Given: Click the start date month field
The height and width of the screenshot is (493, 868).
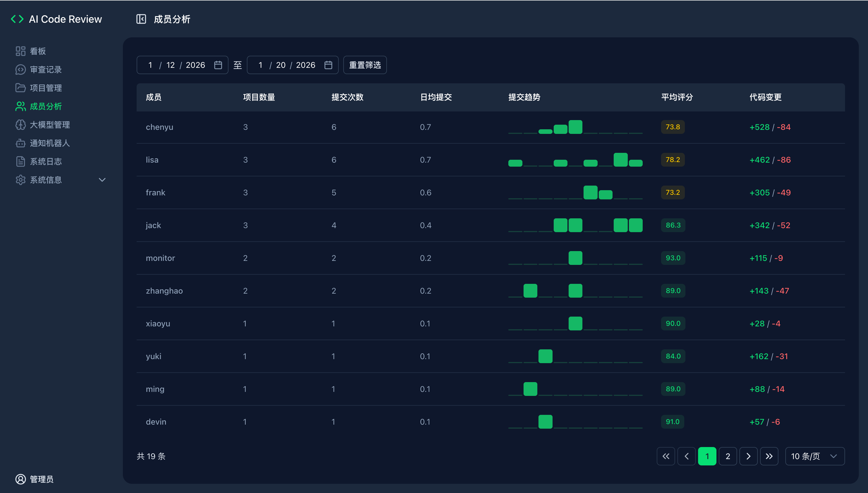Looking at the screenshot, I should 150,65.
